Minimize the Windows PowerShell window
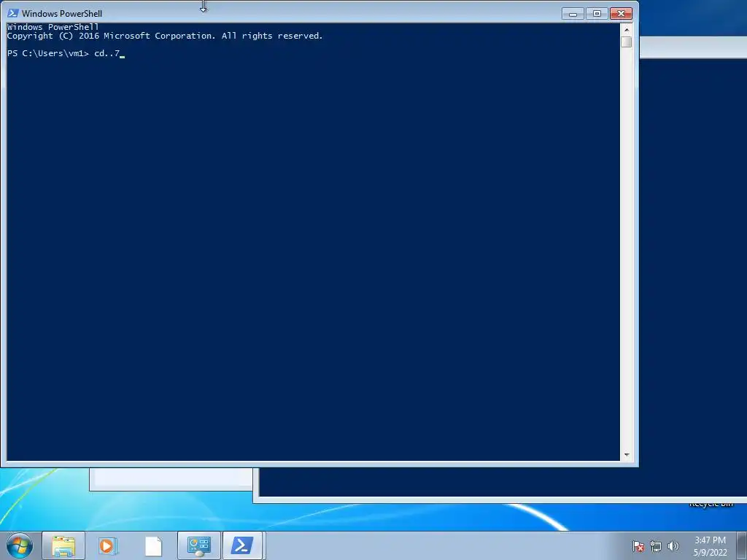Image resolution: width=747 pixels, height=560 pixels. coord(573,14)
